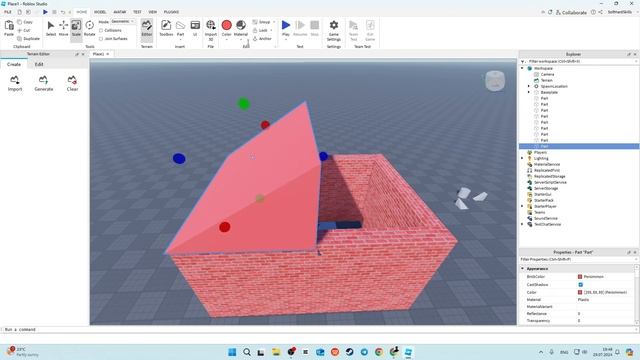Collapse the Workspace tree node
Image resolution: width=640 pixels, height=360 pixels.
click(522, 68)
